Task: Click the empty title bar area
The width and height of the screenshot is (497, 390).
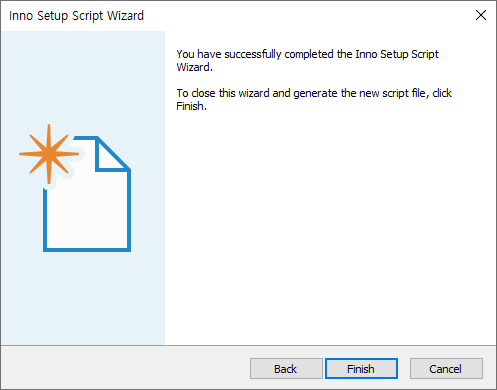Action: pyautogui.click(x=300, y=15)
